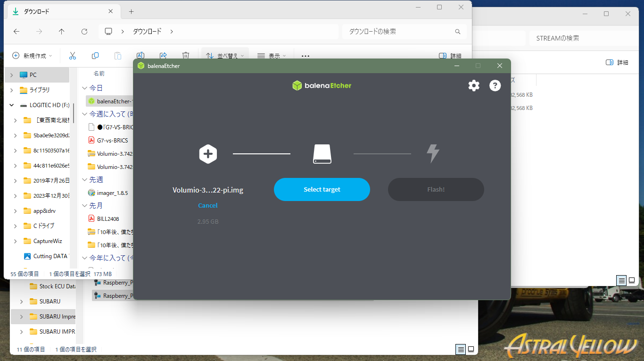Expand the SUBARU folder in tree
This screenshot has width=644, height=361.
pos(21,302)
